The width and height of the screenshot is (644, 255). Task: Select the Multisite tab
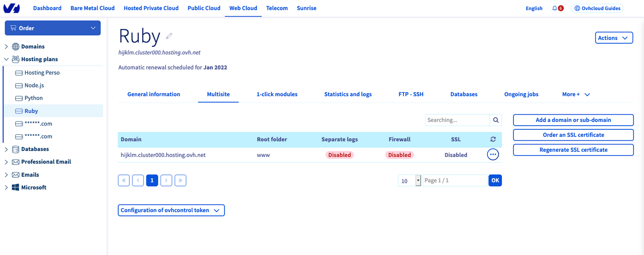pyautogui.click(x=218, y=94)
